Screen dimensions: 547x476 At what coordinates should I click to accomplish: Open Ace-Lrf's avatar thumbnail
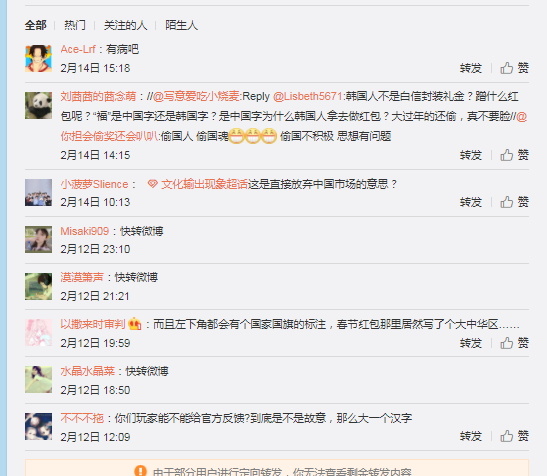point(38,58)
